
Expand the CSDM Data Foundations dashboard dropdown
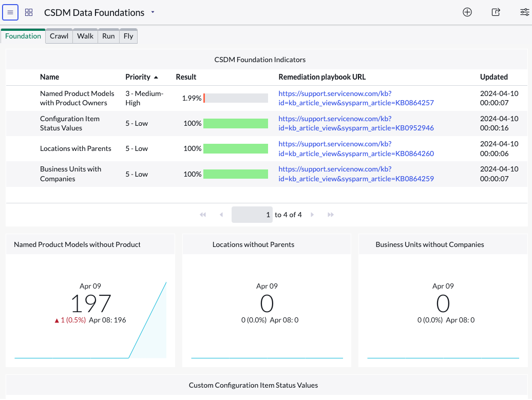click(153, 12)
